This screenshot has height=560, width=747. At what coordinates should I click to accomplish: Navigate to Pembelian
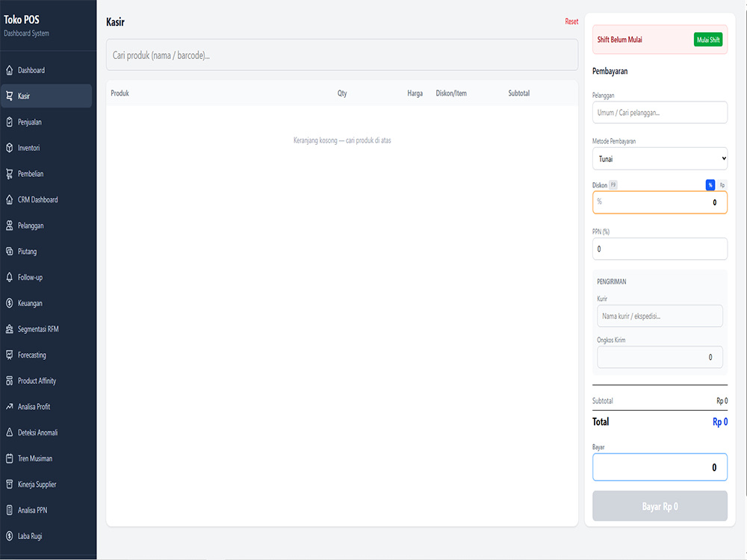(x=46, y=174)
